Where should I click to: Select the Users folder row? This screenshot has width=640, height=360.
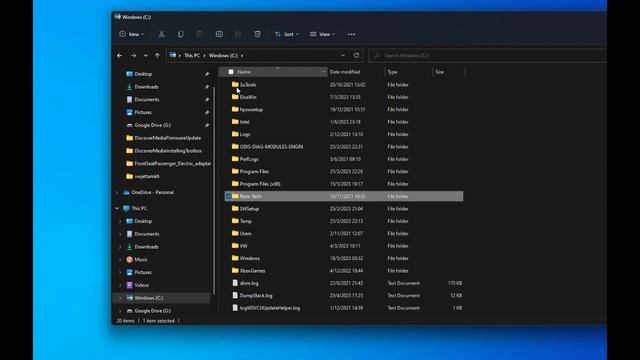click(x=344, y=233)
